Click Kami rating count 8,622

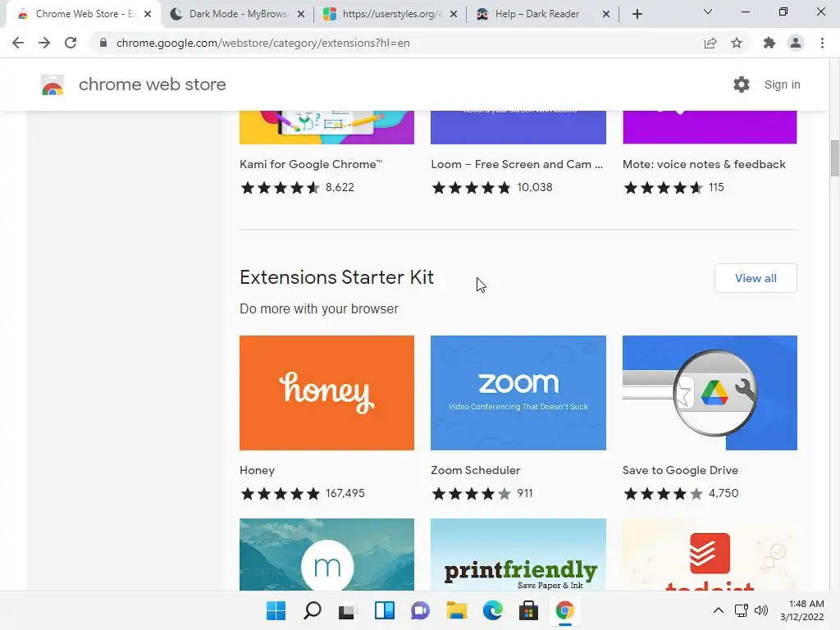[340, 188]
